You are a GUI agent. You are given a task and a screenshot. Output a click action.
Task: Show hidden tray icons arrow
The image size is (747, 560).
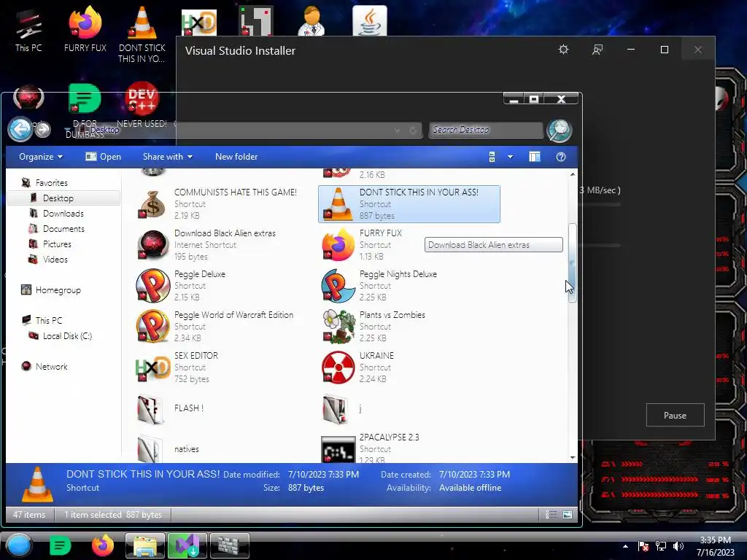click(625, 546)
